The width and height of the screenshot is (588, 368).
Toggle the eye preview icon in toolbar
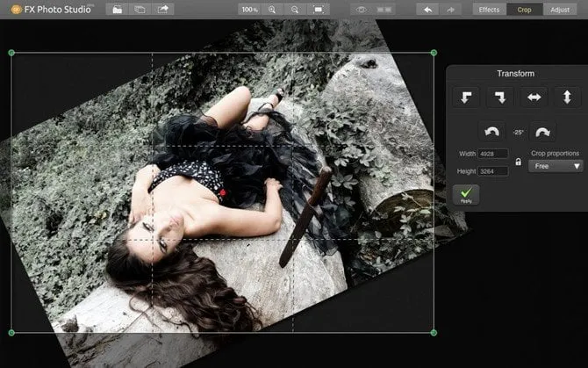coord(362,9)
